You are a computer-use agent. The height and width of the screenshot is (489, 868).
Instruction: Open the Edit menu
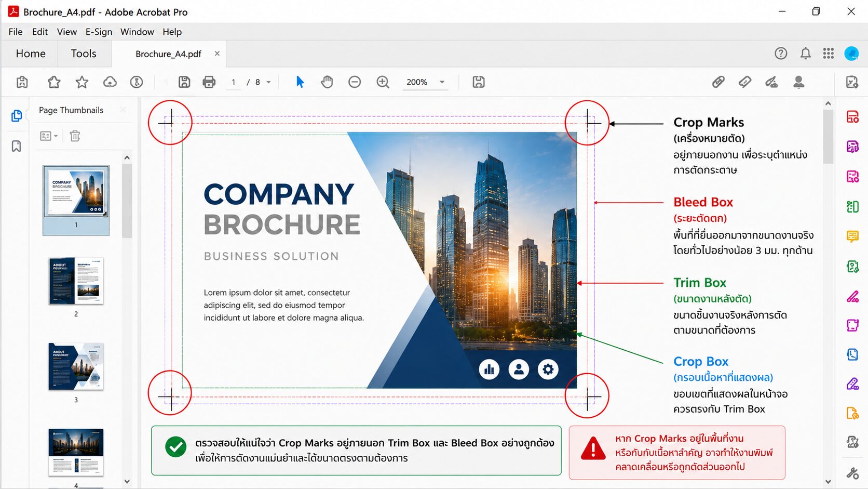tap(40, 32)
